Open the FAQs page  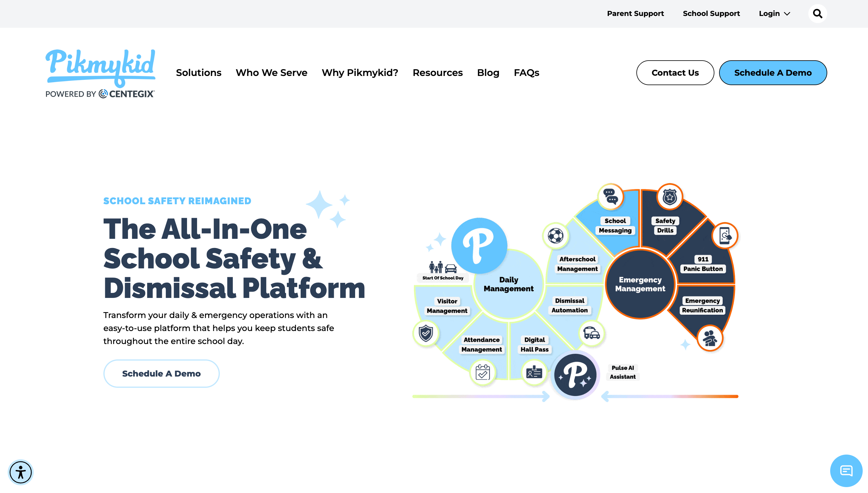tap(526, 73)
